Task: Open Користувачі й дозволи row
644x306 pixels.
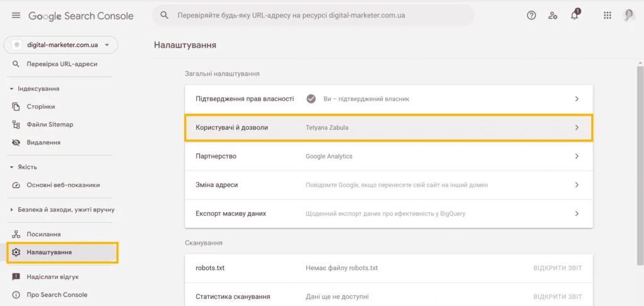Action: click(389, 128)
